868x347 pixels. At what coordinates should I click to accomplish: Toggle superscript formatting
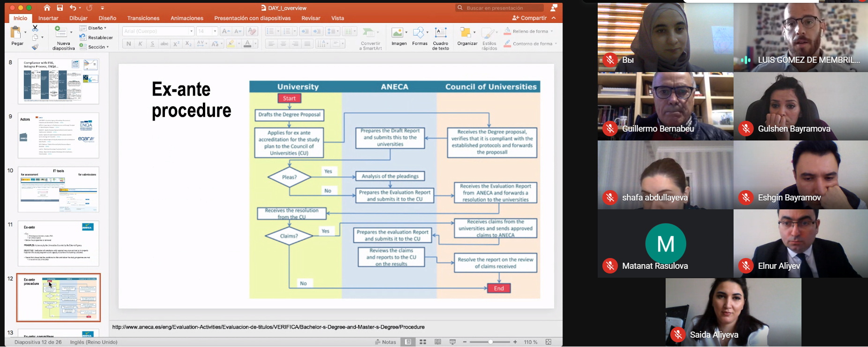[176, 44]
